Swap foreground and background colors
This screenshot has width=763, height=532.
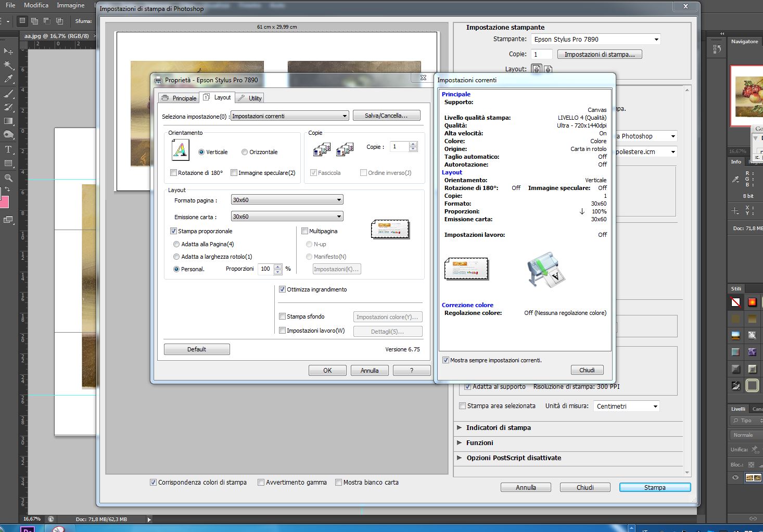click(7, 189)
